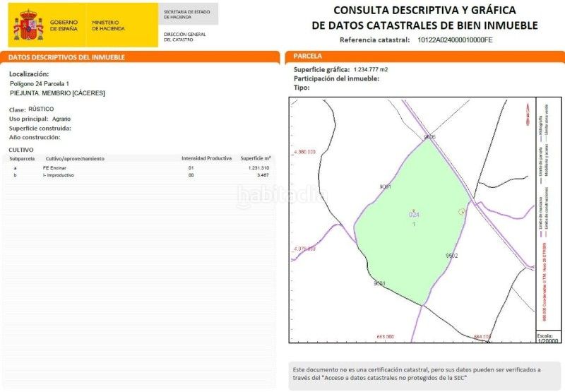
Task: Click the Spanish coat of arms emblem
Action: (28, 25)
